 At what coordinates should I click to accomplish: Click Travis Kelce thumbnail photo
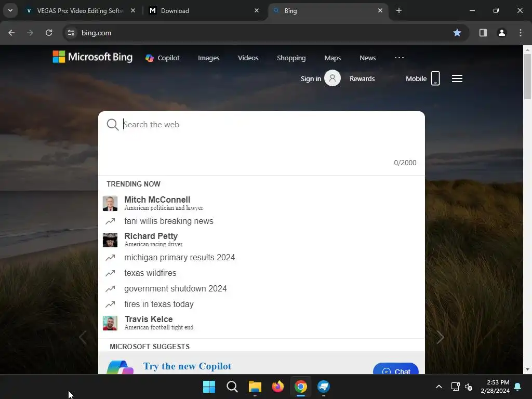point(110,323)
